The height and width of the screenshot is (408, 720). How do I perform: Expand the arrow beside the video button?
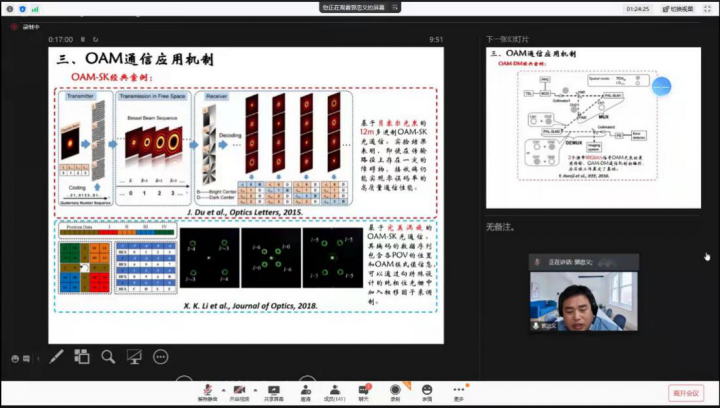coord(254,388)
